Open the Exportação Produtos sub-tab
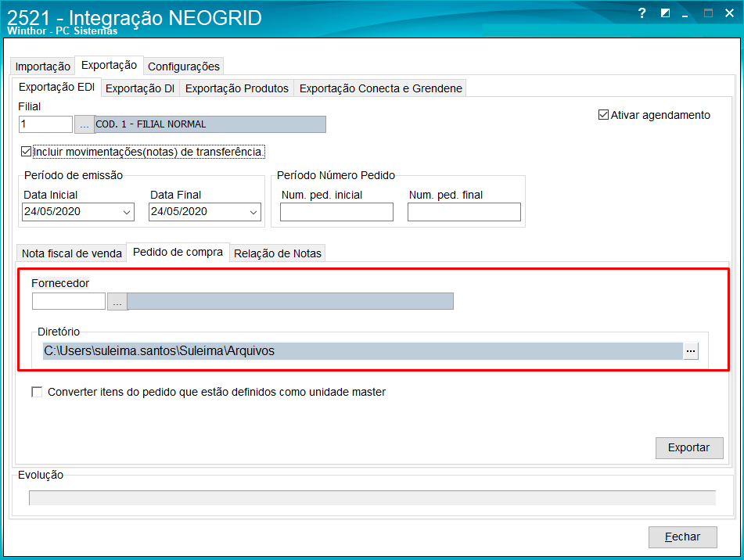The width and height of the screenshot is (744, 560). (237, 88)
